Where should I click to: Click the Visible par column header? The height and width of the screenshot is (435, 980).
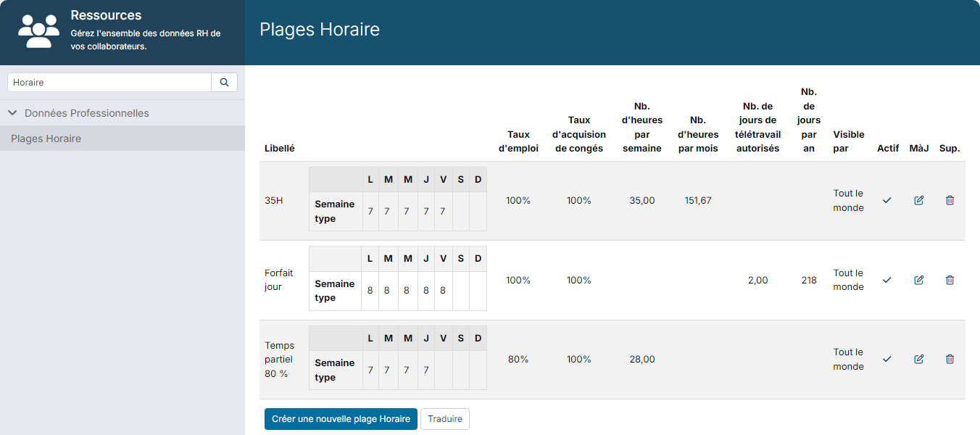(x=849, y=141)
